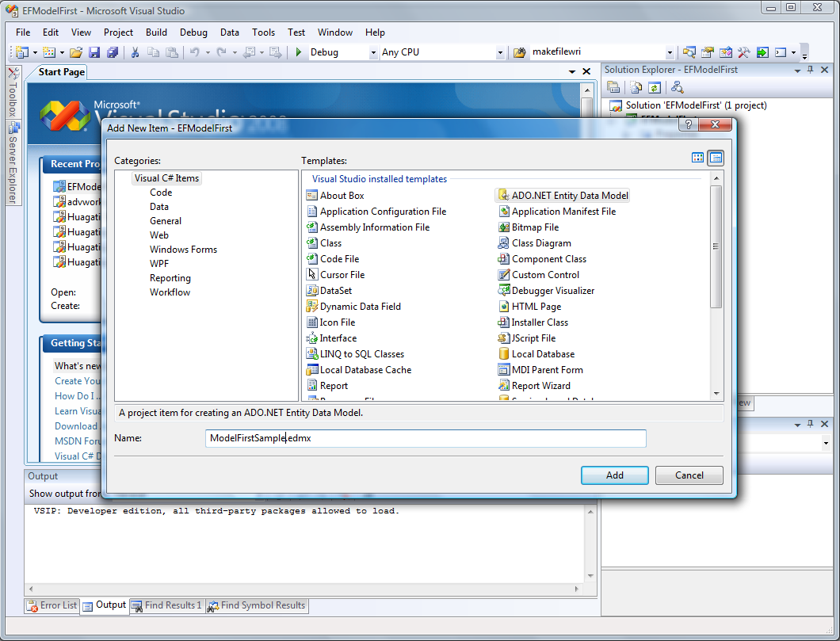Open the Debug configuration dropdown

373,52
